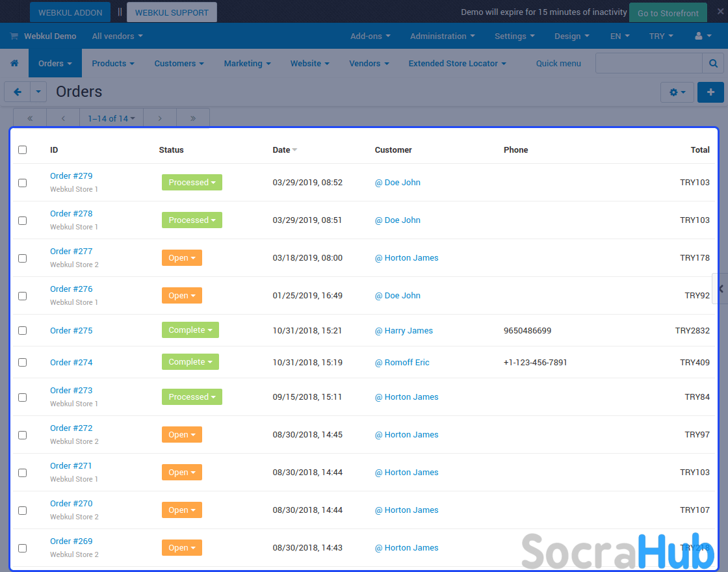Screen dimensions: 728x572
Task: Click the back arrow button
Action: tap(18, 92)
